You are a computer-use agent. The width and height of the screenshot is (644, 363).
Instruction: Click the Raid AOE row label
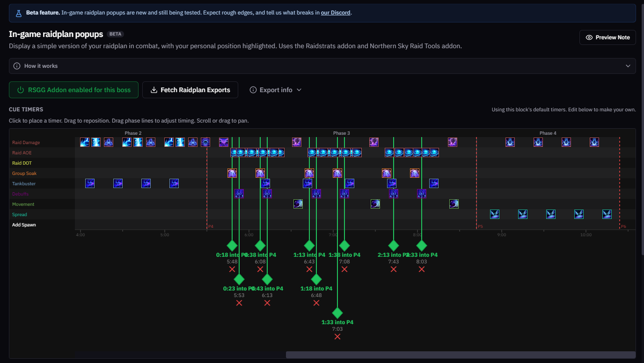[22, 152]
